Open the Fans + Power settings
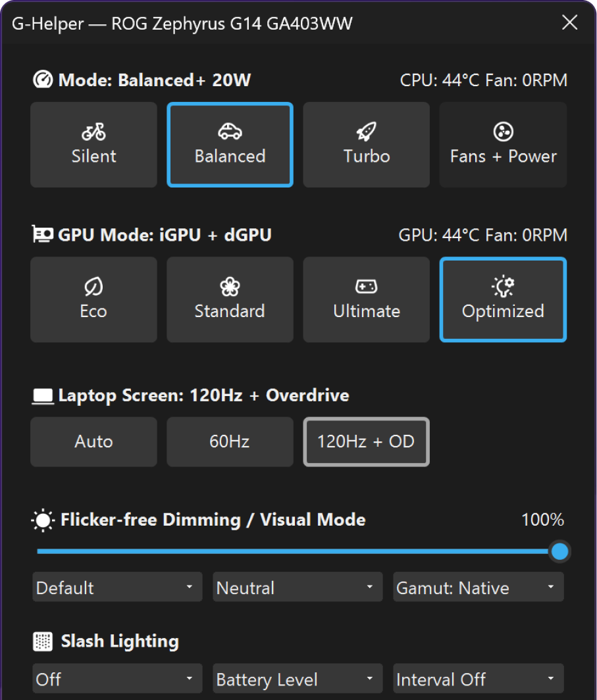 [504, 145]
